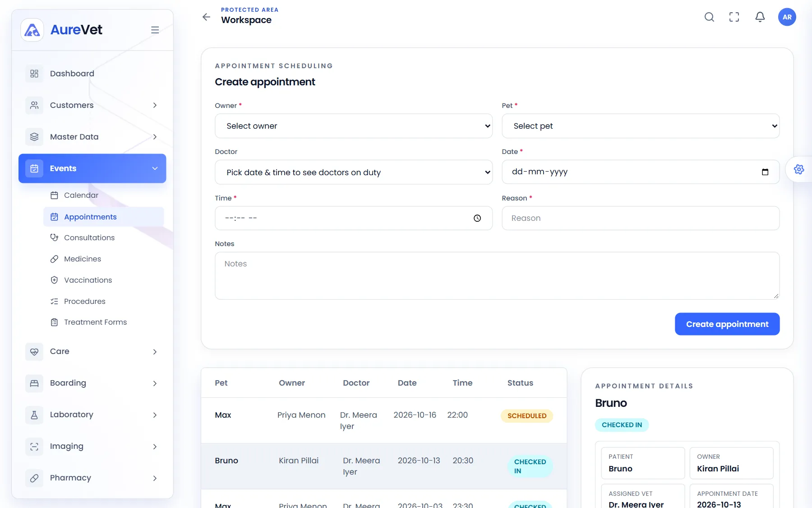The width and height of the screenshot is (812, 508).
Task: Expand the Master Data chevron
Action: coord(155,137)
